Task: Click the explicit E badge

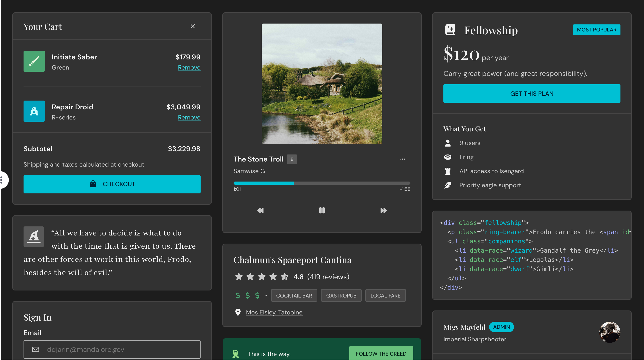Action: (x=292, y=159)
